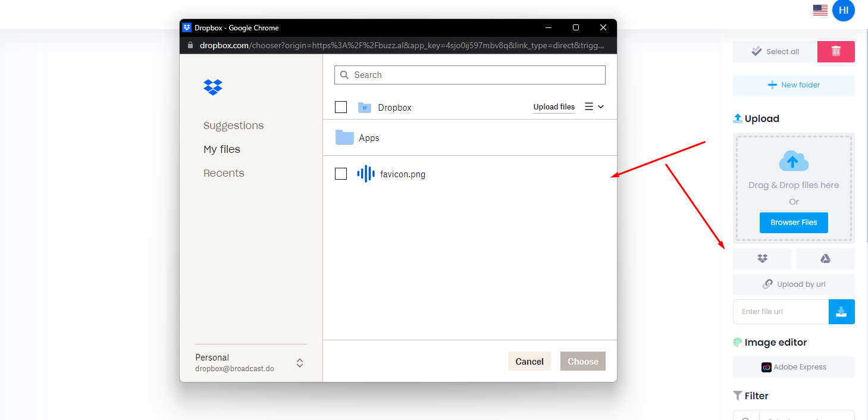This screenshot has height=420, width=868.
Task: Click the red trash delete button
Action: tap(836, 52)
